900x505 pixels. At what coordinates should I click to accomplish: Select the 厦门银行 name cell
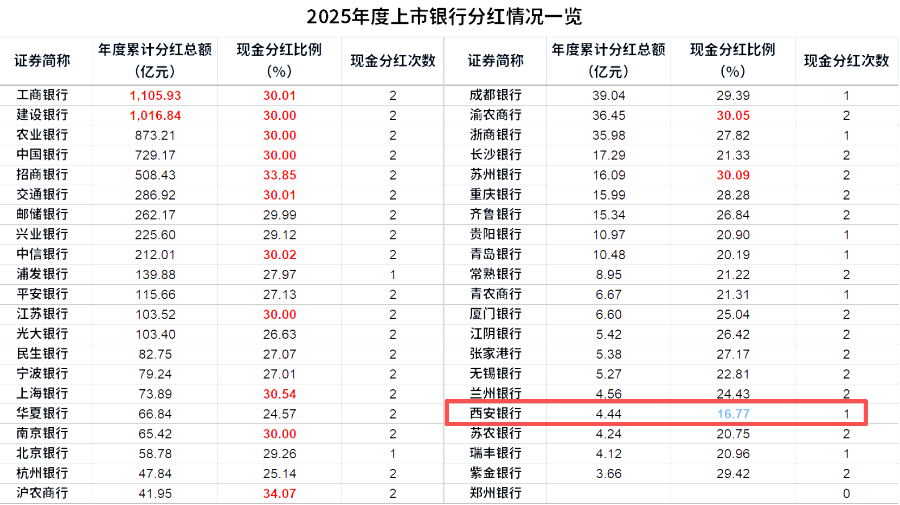495,314
